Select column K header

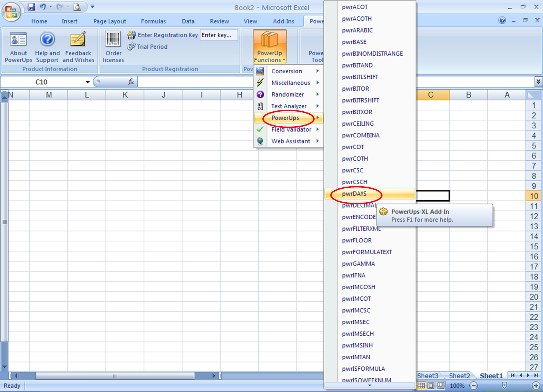click(x=125, y=95)
